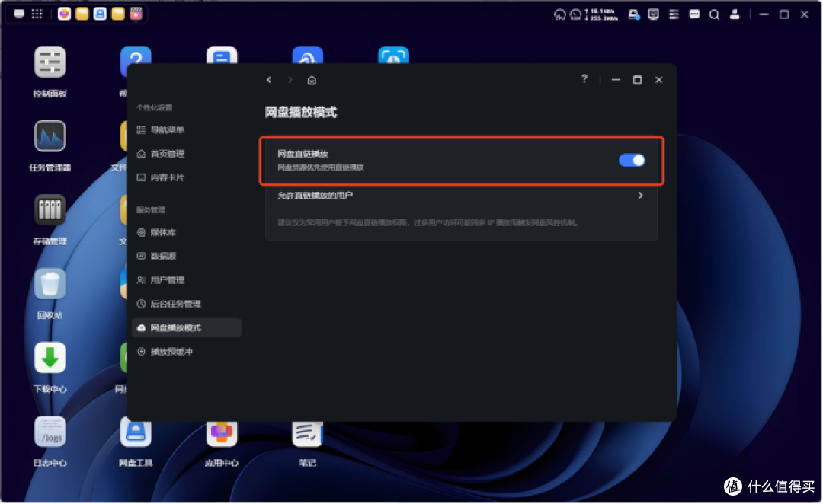Expand 允许直链播放的用户 row chevron
The height and width of the screenshot is (504, 823).
point(640,196)
